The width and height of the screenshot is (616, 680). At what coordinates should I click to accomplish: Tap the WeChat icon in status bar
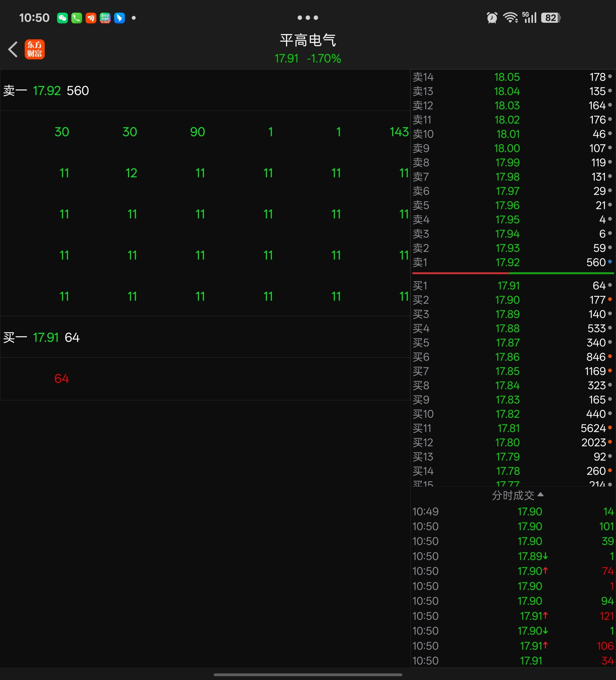coord(62,18)
